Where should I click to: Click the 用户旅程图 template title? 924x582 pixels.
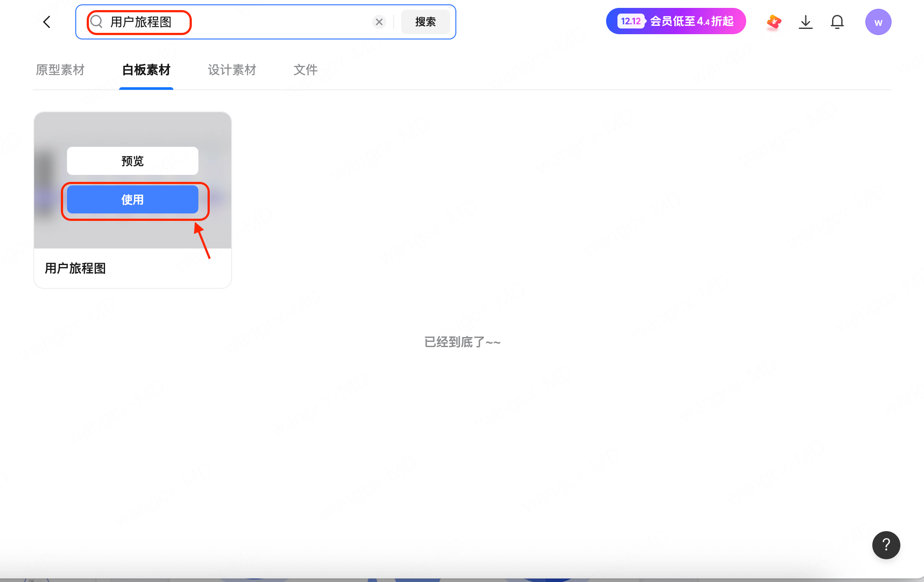coord(75,268)
